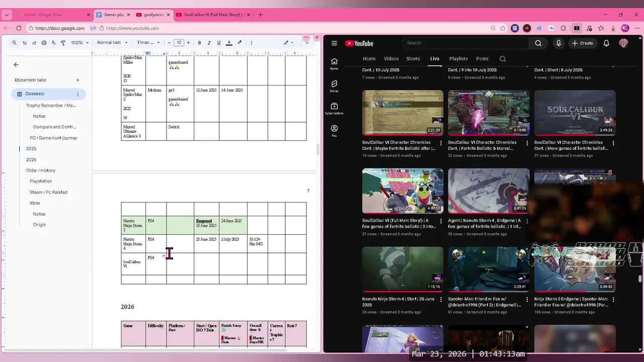
Task: Jump to the 2025 outline heading
Action: click(31, 149)
